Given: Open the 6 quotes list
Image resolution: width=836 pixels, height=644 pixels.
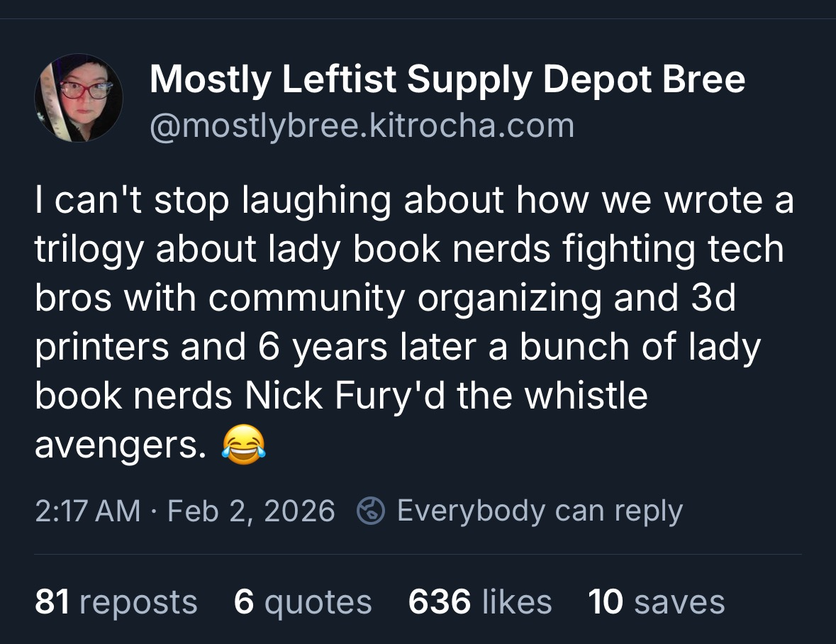Looking at the screenshot, I should (303, 602).
